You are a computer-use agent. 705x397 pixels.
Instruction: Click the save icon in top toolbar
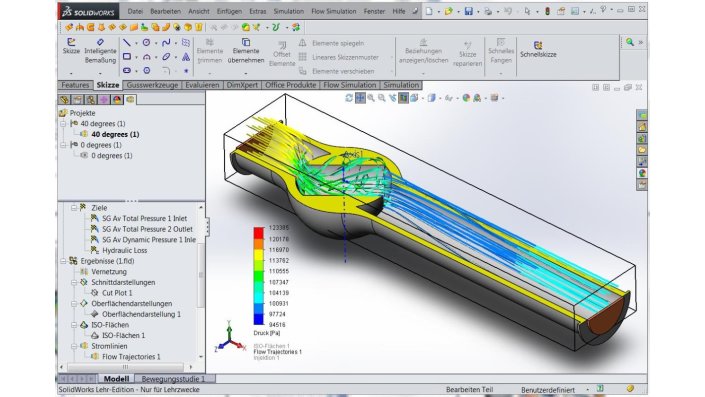coord(469,11)
